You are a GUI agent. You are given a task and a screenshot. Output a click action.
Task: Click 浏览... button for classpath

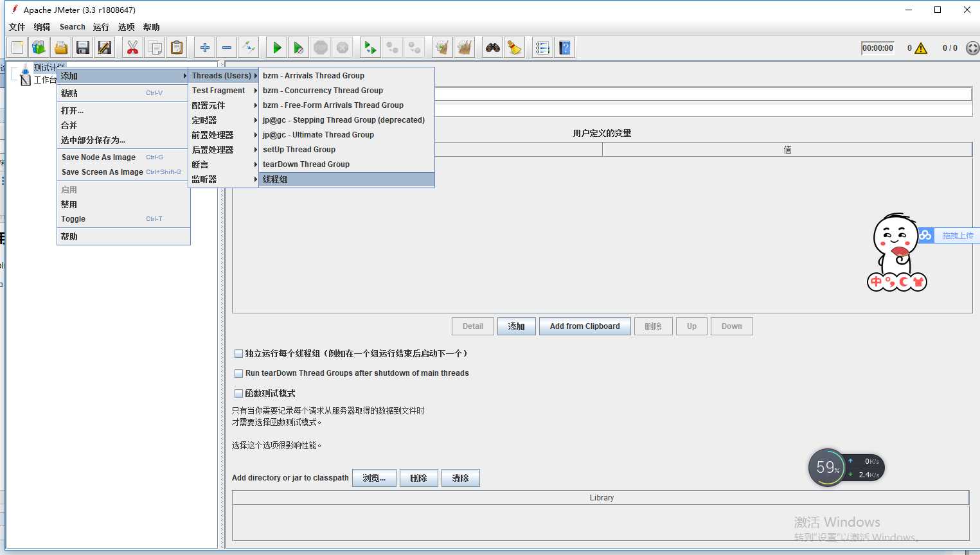pos(374,478)
